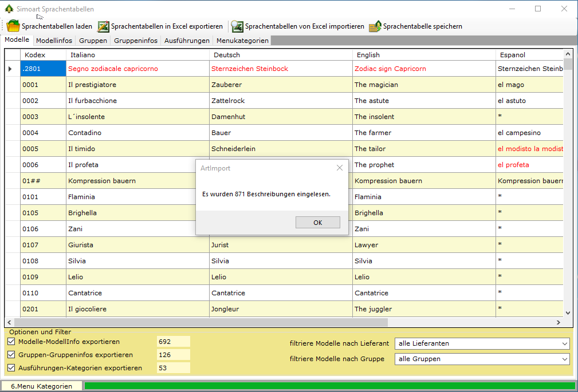This screenshot has width=578, height=392.
Task: Click the Sprachentabelle speichern save icon
Action: pos(375,26)
